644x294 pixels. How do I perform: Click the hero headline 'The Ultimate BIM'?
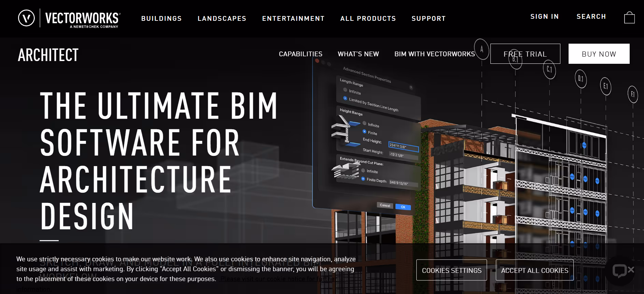(159, 105)
